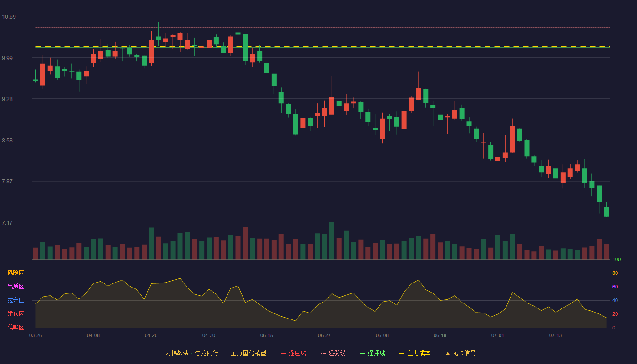Click the 40 indicator axis value
Screen dimensions: 637x364
click(x=615, y=300)
